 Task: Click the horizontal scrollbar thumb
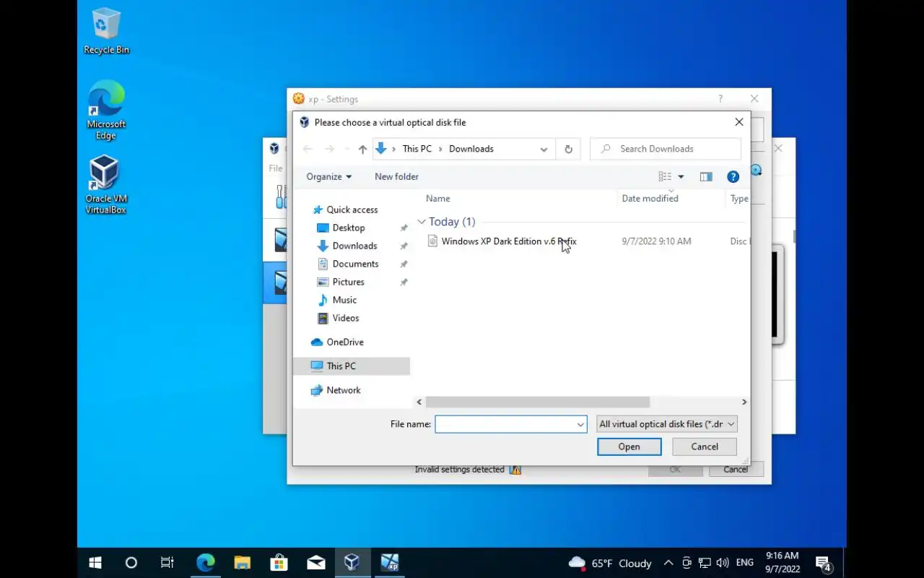pos(537,402)
